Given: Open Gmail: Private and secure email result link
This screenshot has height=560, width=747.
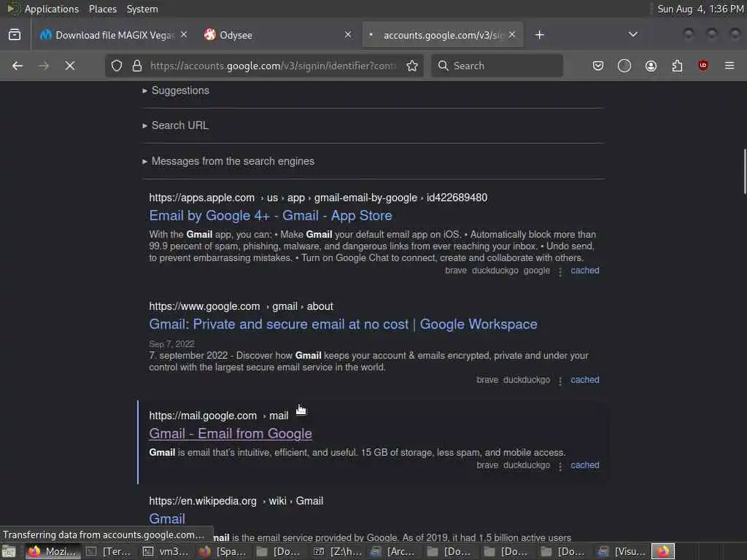Looking at the screenshot, I should [343, 324].
